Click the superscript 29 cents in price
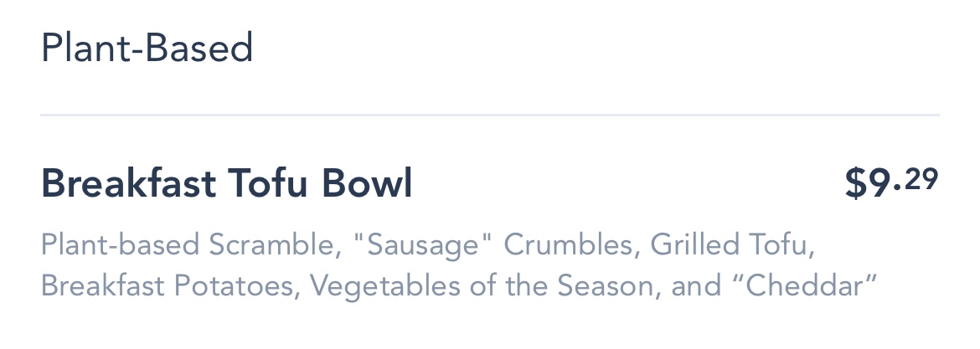This screenshot has width=980, height=349. [921, 178]
